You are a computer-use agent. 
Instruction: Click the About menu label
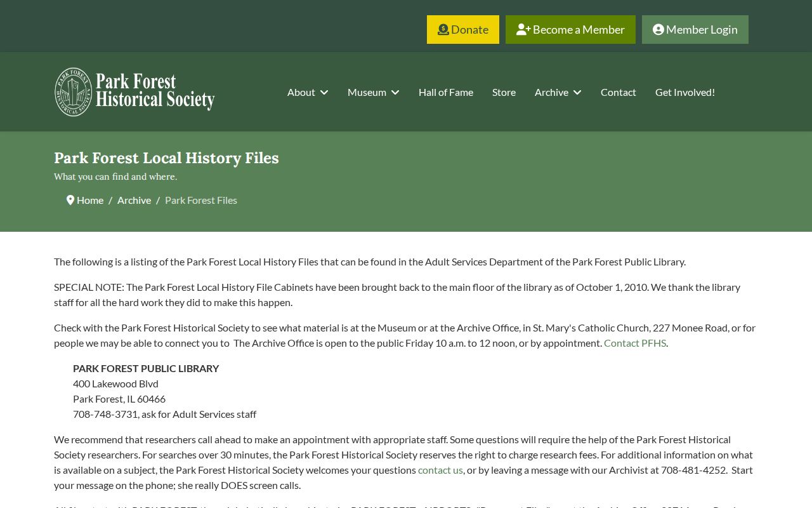click(x=301, y=92)
